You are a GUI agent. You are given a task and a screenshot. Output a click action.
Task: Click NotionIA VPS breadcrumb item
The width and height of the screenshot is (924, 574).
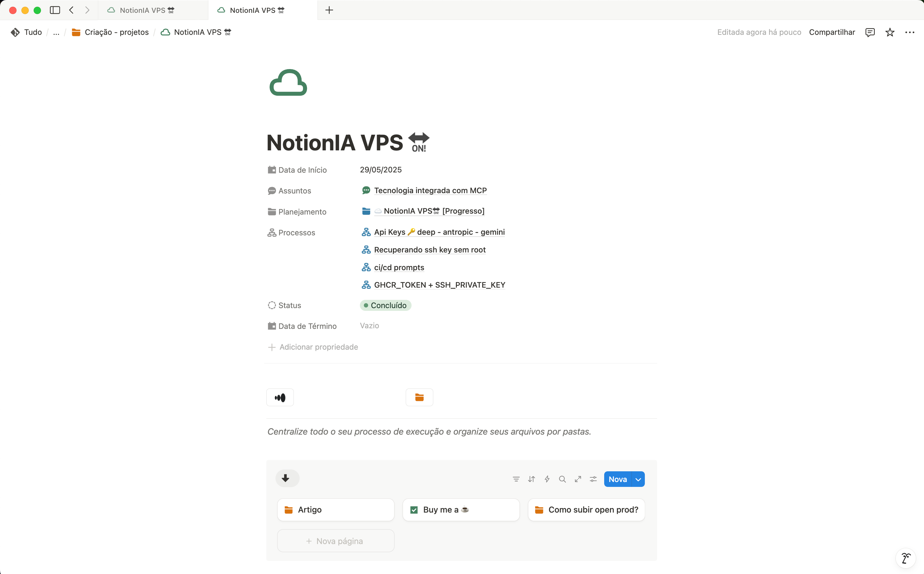coord(196,32)
